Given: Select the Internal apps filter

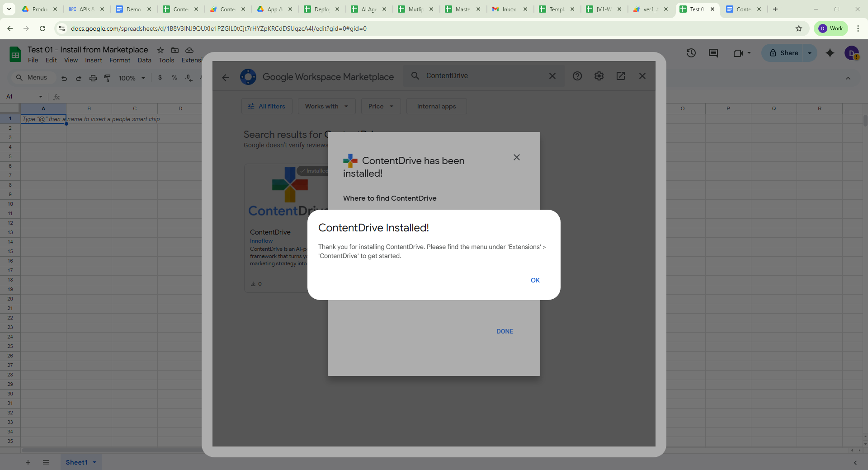Looking at the screenshot, I should click(436, 106).
